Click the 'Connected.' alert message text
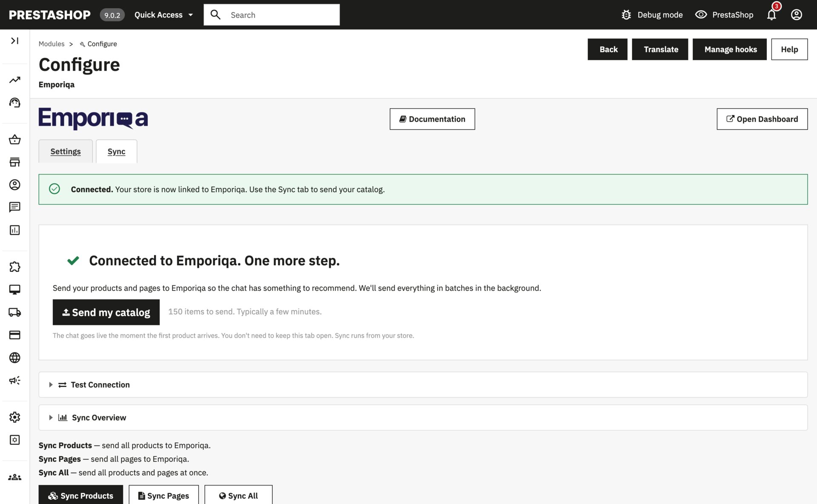The image size is (817, 504). tap(92, 189)
